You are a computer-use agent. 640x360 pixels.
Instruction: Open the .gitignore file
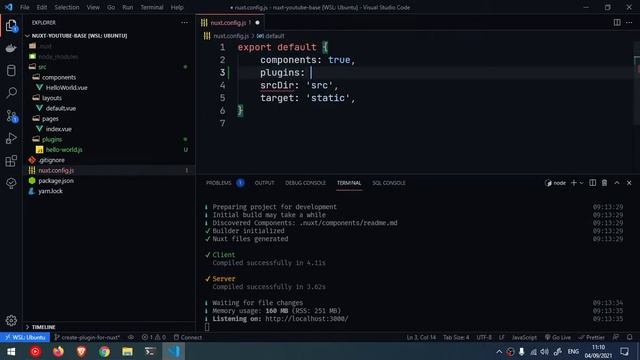[51, 160]
